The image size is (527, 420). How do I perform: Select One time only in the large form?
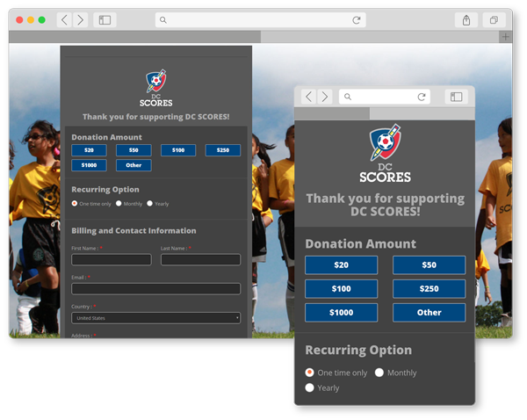[75, 204]
